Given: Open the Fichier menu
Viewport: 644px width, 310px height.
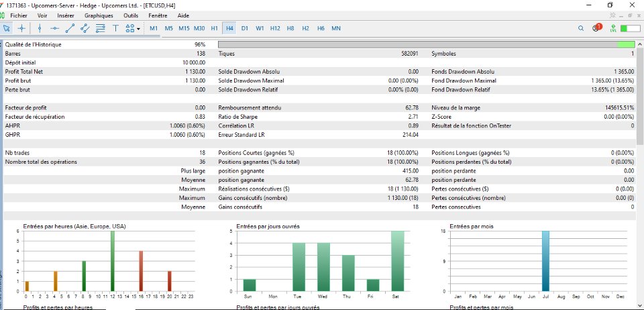Looking at the screenshot, I should 19,15.
